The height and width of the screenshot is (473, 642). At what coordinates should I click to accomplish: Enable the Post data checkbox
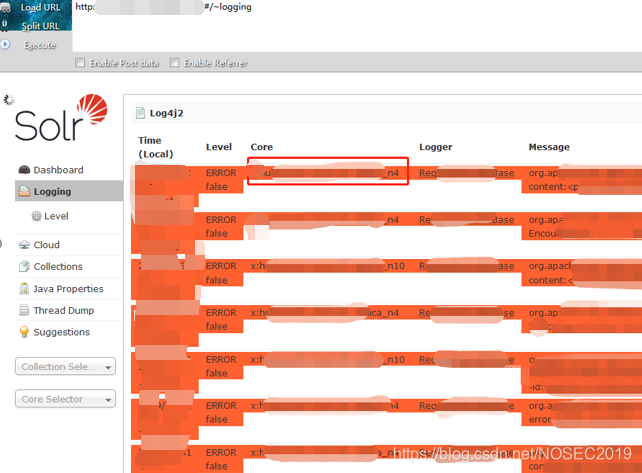[x=80, y=63]
